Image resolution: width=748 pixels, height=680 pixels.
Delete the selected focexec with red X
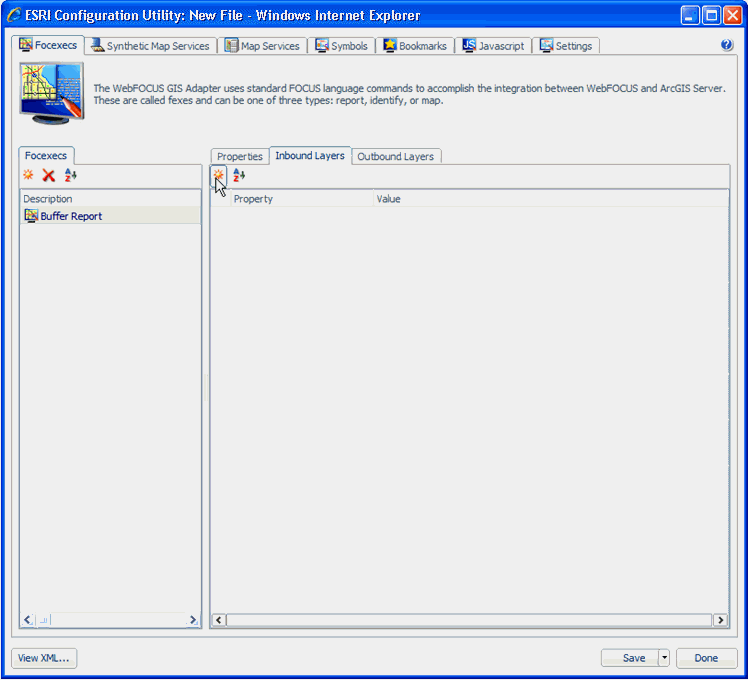(48, 175)
